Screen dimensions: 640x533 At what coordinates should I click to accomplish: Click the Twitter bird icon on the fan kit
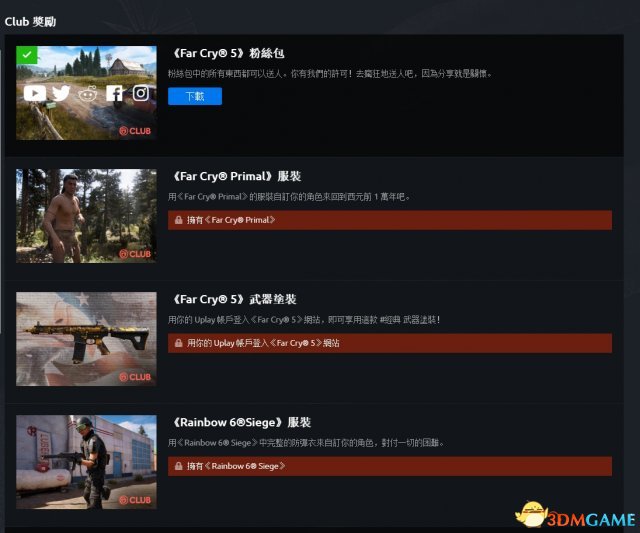(x=62, y=93)
